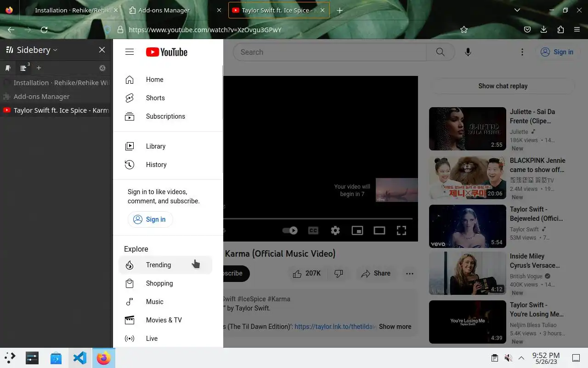Open Music under Explore
The height and width of the screenshot is (368, 588).
[165, 302]
